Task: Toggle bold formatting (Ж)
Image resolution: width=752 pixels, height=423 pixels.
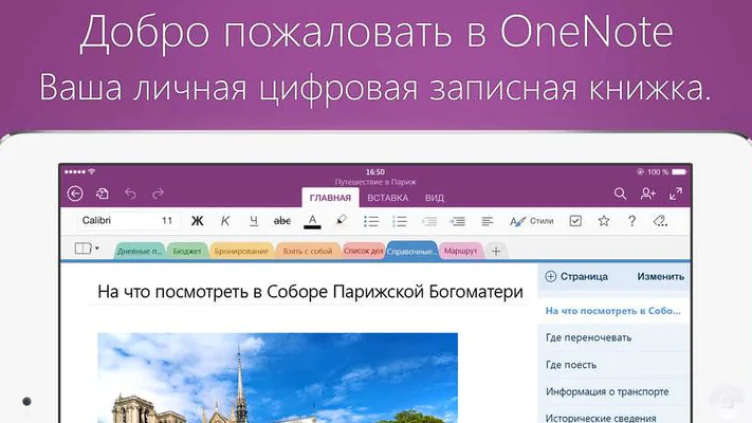Action: (197, 221)
